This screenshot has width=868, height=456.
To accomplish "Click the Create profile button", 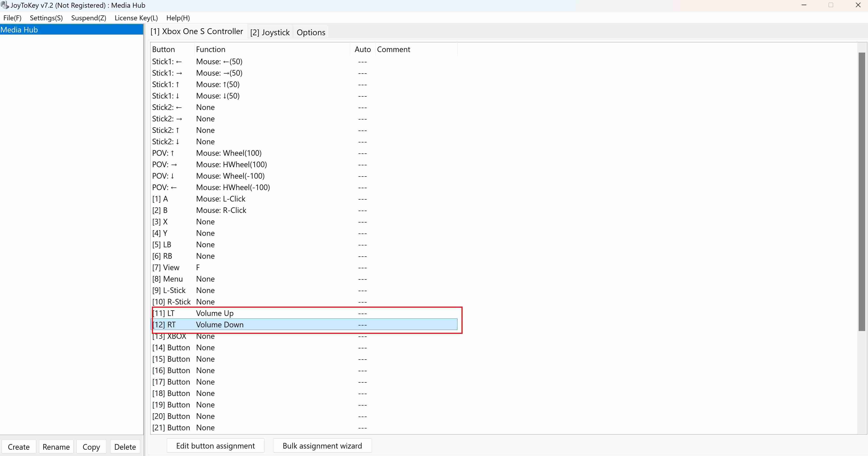I will click(18, 447).
